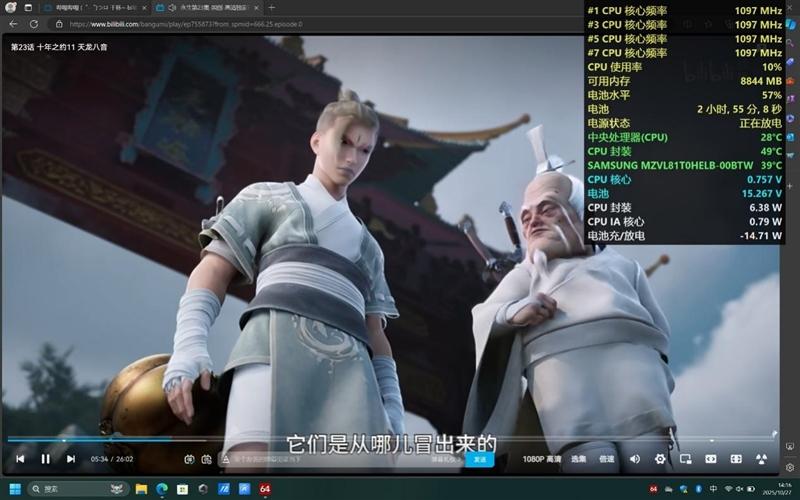
Task: Click the taskbar 搜索 search box
Action: [77, 489]
